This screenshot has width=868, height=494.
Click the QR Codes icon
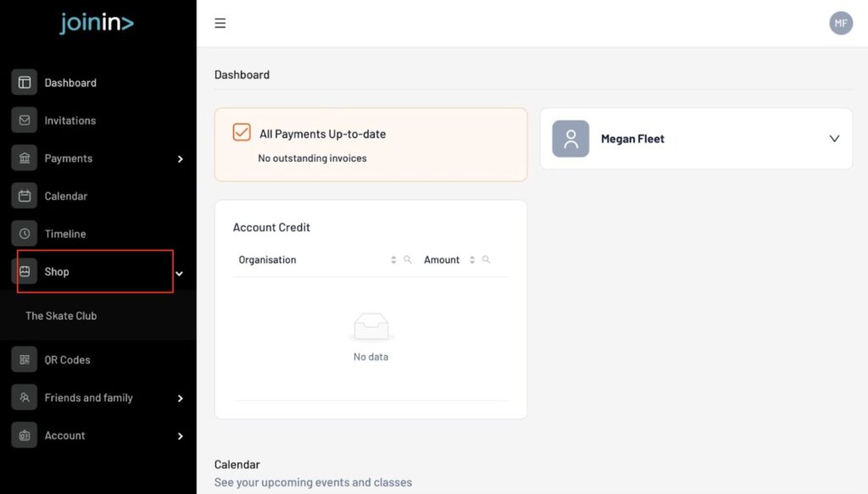[x=25, y=359]
